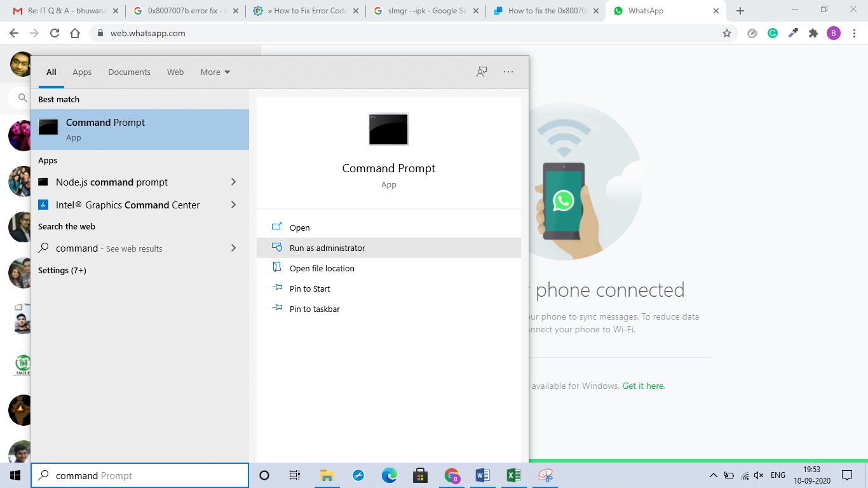This screenshot has height=488, width=868.
Task: Open Task View on the taskbar
Action: (295, 475)
